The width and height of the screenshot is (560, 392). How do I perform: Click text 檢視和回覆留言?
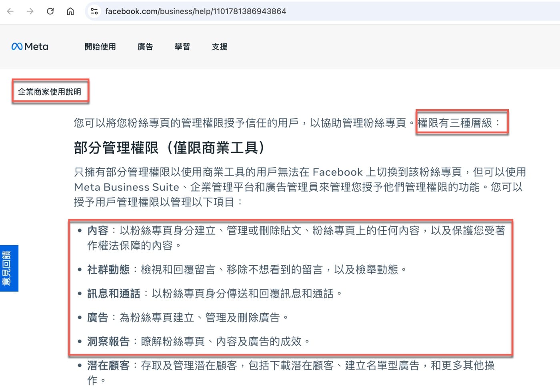coord(178,270)
